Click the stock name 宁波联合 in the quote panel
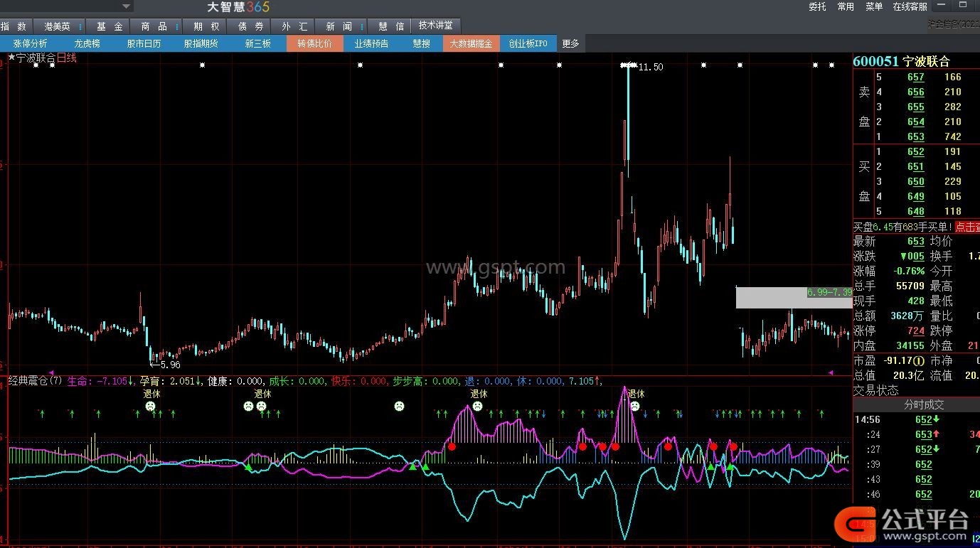This screenshot has width=980, height=548. coord(926,62)
